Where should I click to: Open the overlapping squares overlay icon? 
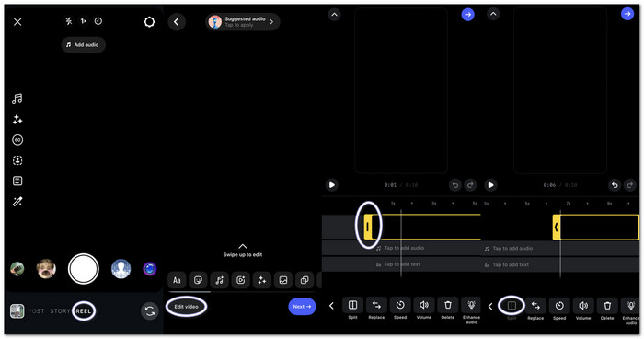(305, 280)
